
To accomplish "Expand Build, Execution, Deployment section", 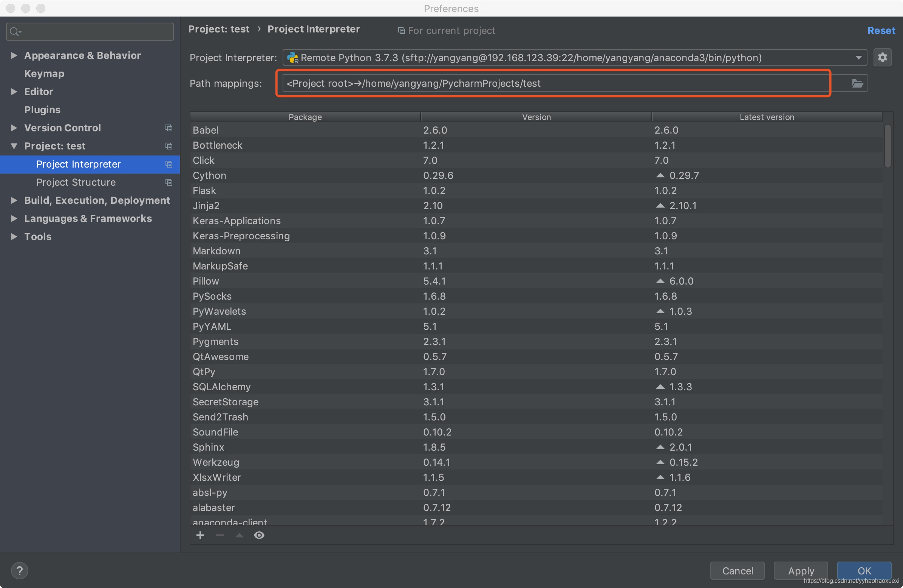I will [x=14, y=200].
